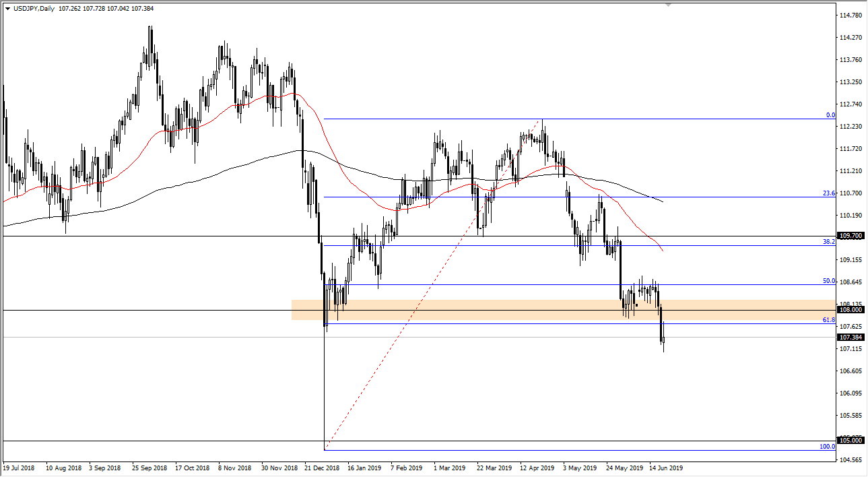Click the 21 Dec 2018 date label
The width and height of the screenshot is (868, 477).
point(321,468)
